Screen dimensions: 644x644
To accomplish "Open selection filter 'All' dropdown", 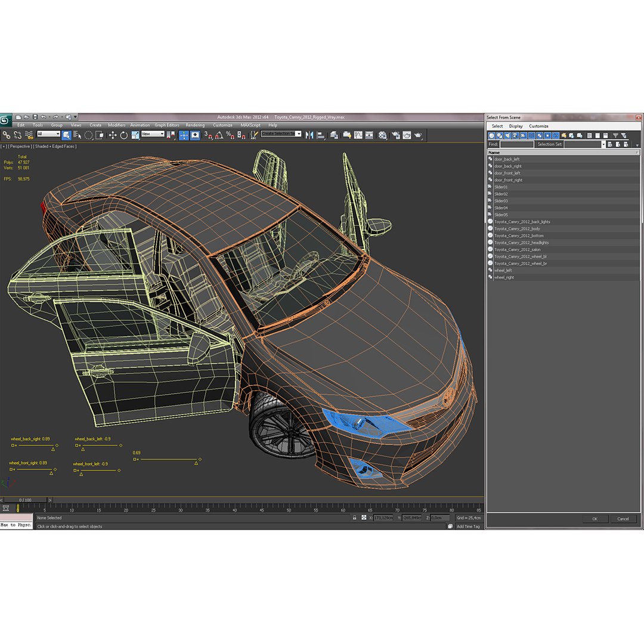I will [48, 134].
